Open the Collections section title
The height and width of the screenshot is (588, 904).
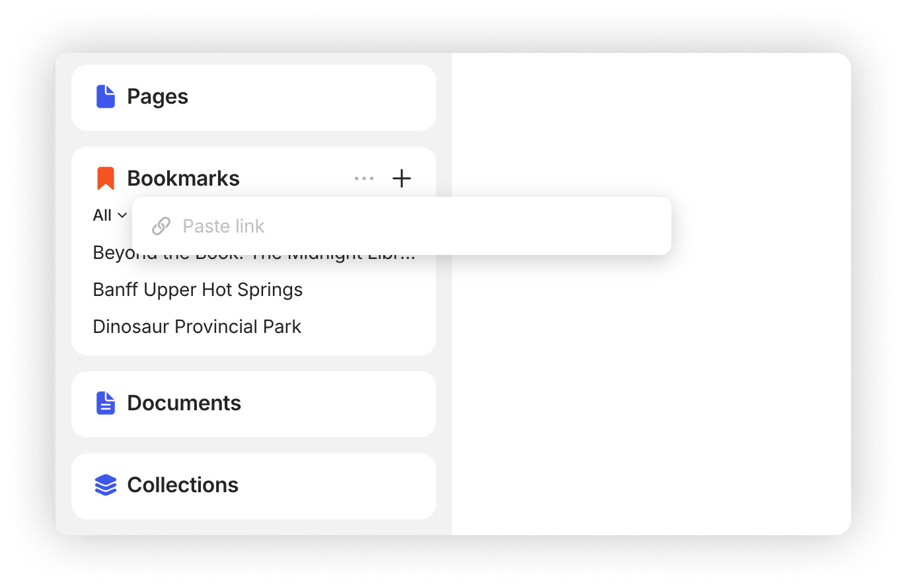[182, 485]
